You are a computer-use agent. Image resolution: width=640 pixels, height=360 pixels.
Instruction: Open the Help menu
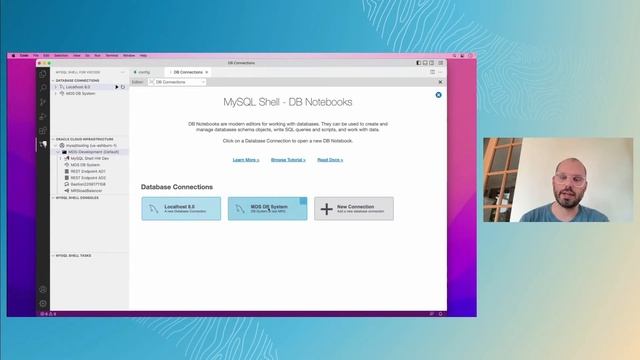(x=143, y=56)
